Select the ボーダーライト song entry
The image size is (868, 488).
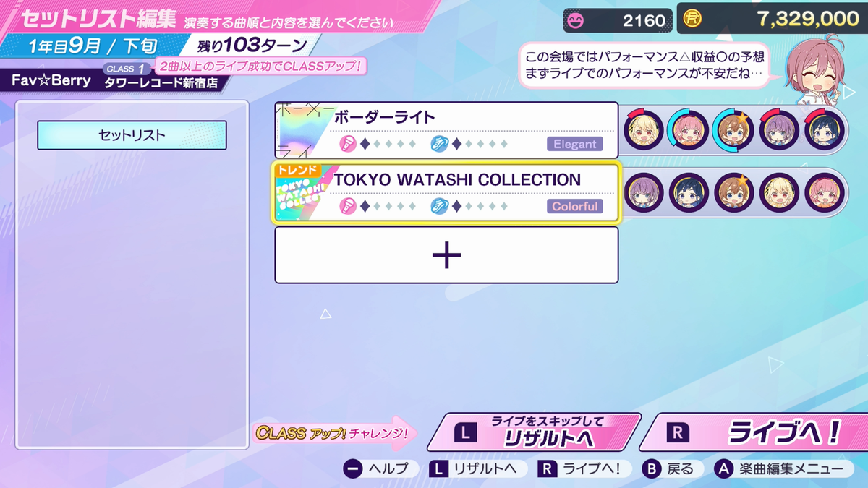(446, 130)
